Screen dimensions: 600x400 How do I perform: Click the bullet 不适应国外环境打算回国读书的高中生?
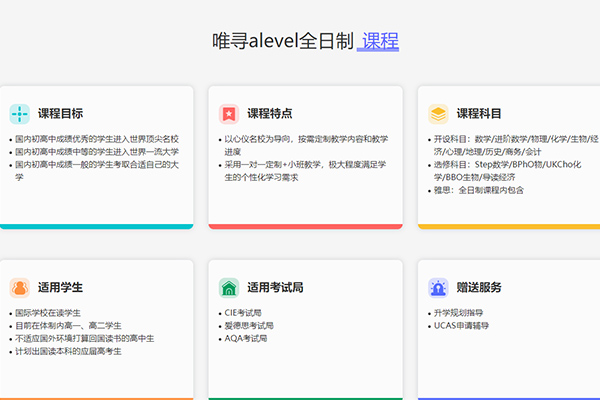[85, 339]
